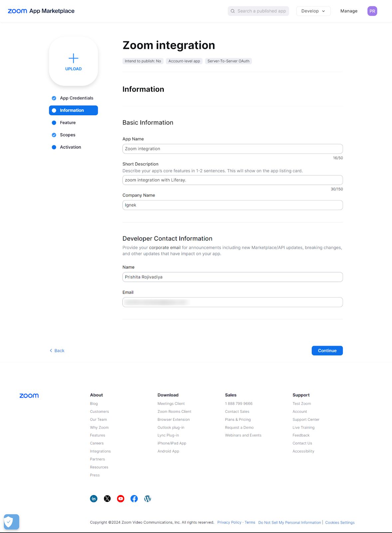392x533 pixels.
Task: Expand the Develop dropdown
Action: click(x=313, y=11)
